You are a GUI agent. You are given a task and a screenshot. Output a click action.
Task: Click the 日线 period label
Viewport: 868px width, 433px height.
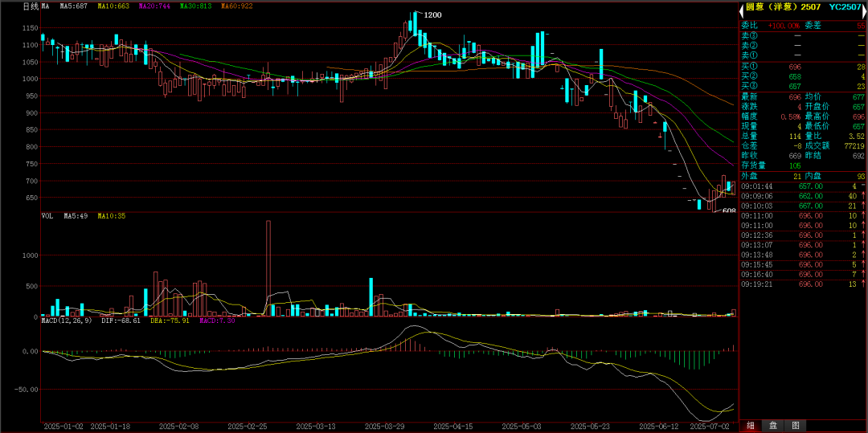30,6
